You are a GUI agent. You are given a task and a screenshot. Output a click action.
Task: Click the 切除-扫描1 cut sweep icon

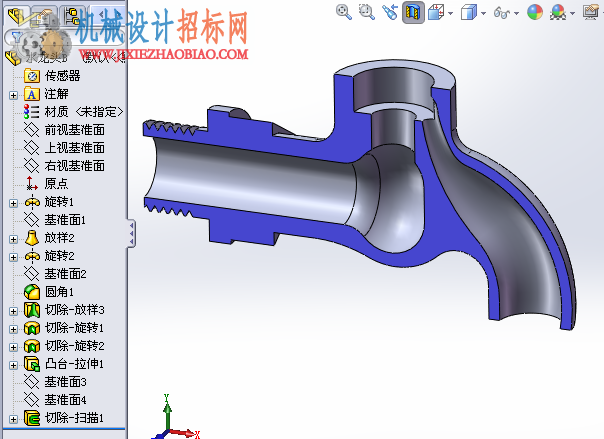(x=32, y=418)
